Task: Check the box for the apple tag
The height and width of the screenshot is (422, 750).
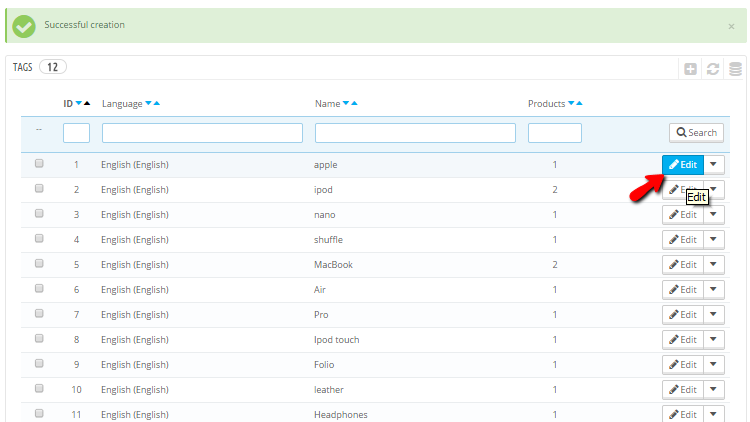Action: pyautogui.click(x=39, y=163)
